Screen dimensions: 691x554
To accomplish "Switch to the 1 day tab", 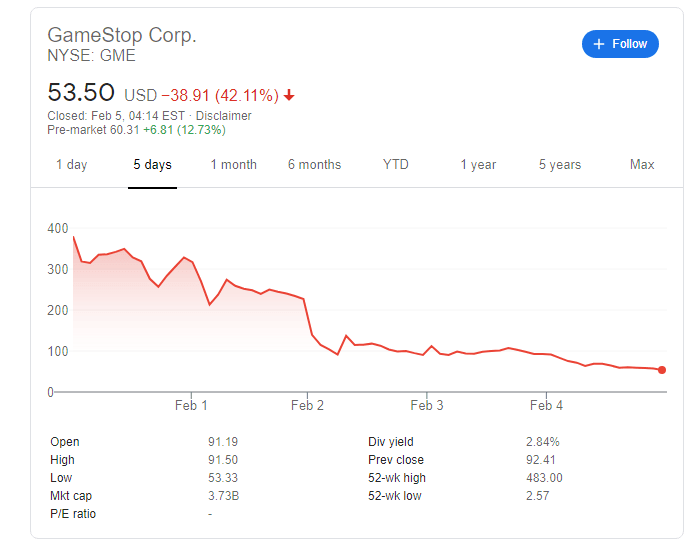I will [x=71, y=165].
